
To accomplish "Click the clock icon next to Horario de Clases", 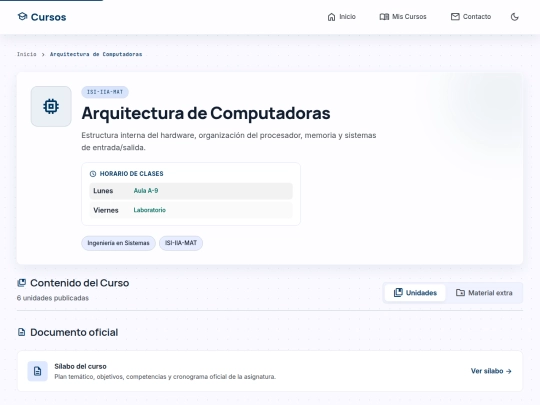I will (93, 174).
